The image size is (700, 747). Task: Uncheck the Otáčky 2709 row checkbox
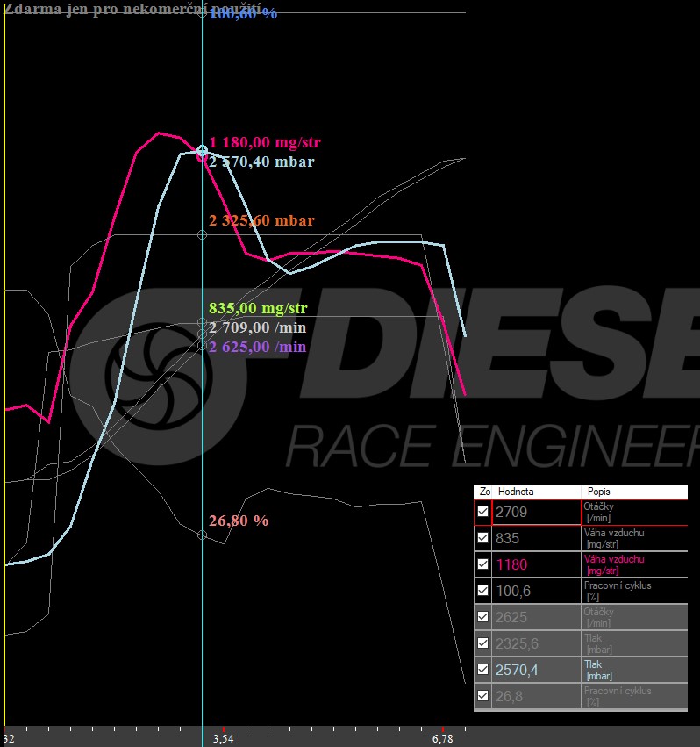(482, 512)
